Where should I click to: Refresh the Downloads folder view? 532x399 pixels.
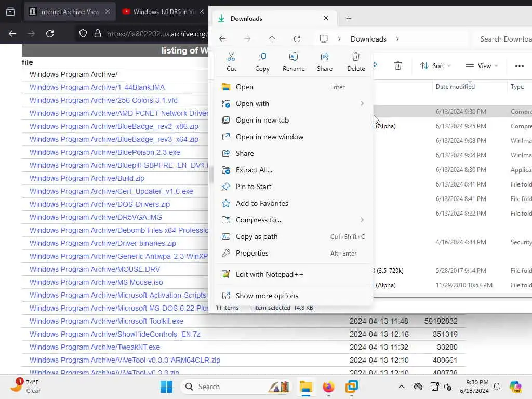(x=297, y=39)
